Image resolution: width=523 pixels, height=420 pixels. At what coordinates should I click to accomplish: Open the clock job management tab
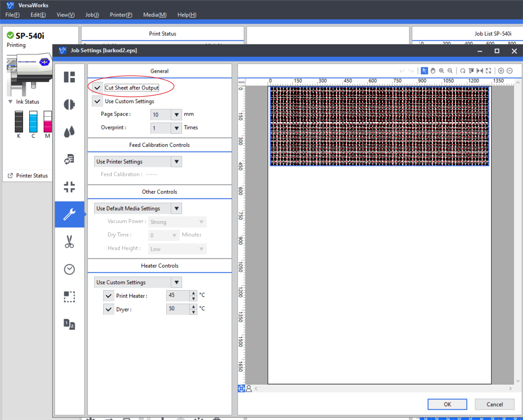tap(69, 269)
